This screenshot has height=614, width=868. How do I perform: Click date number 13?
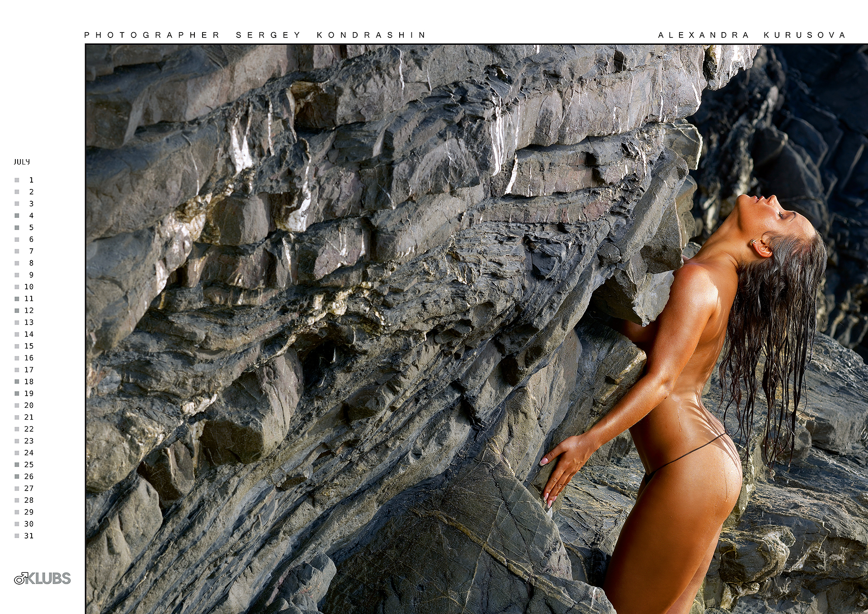pyautogui.click(x=29, y=322)
